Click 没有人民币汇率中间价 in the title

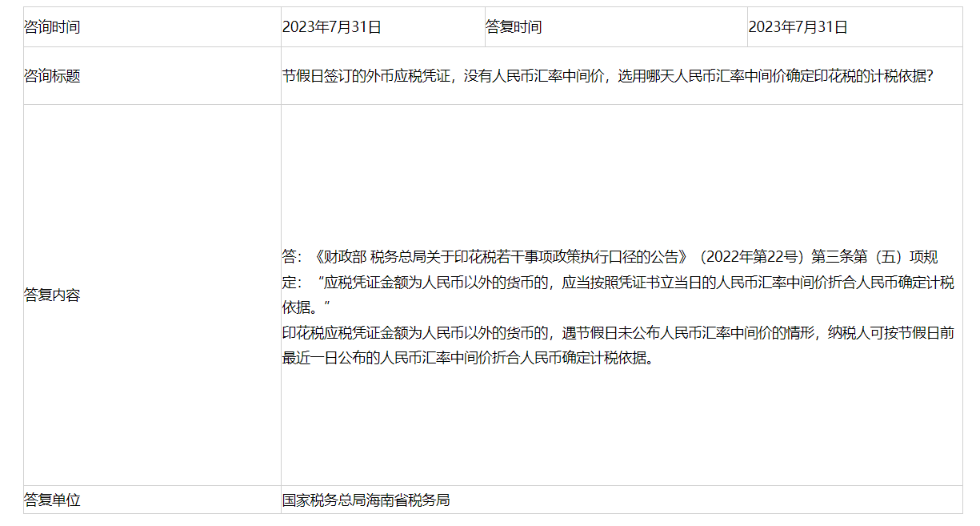click(x=534, y=77)
